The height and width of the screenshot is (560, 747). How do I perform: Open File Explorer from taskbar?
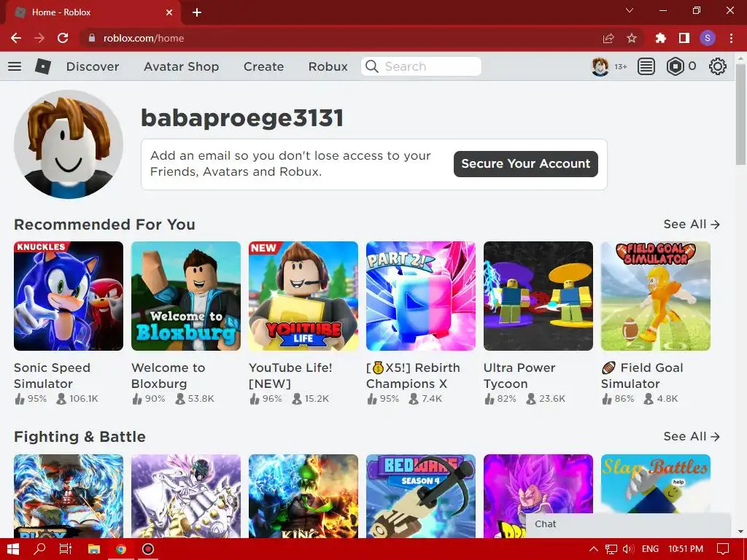coord(94,549)
